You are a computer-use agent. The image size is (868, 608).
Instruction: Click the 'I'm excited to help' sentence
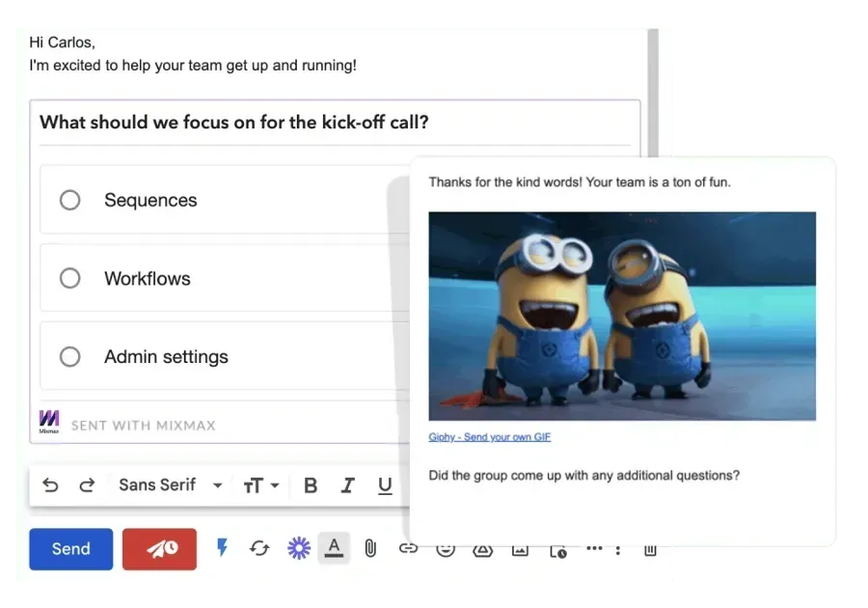tap(193, 66)
